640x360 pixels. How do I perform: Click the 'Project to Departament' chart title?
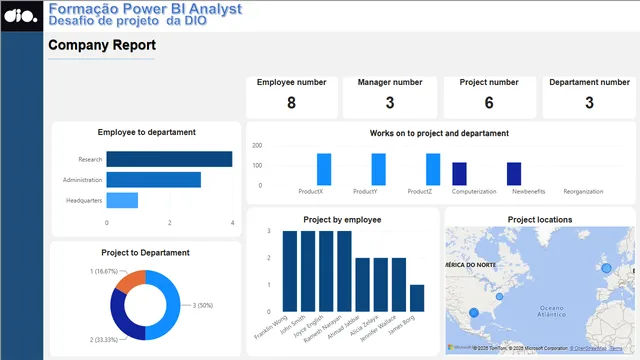click(145, 253)
